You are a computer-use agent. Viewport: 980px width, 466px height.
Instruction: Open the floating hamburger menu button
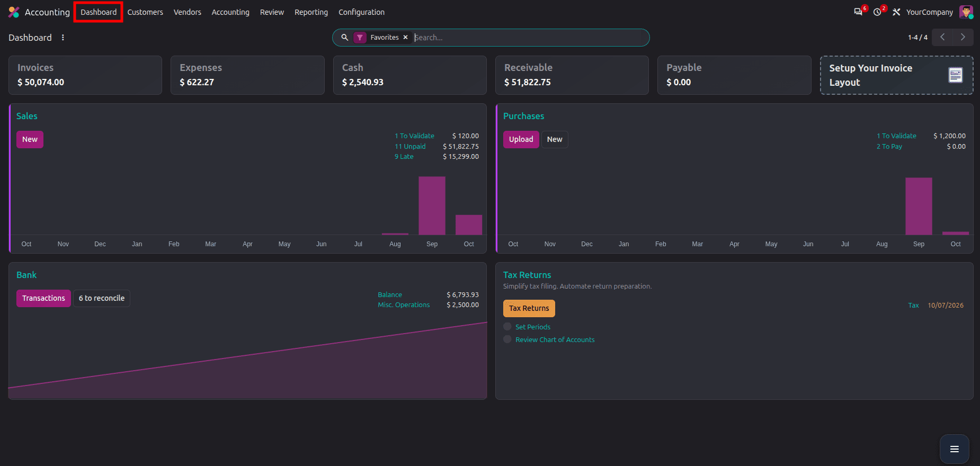[955, 449]
